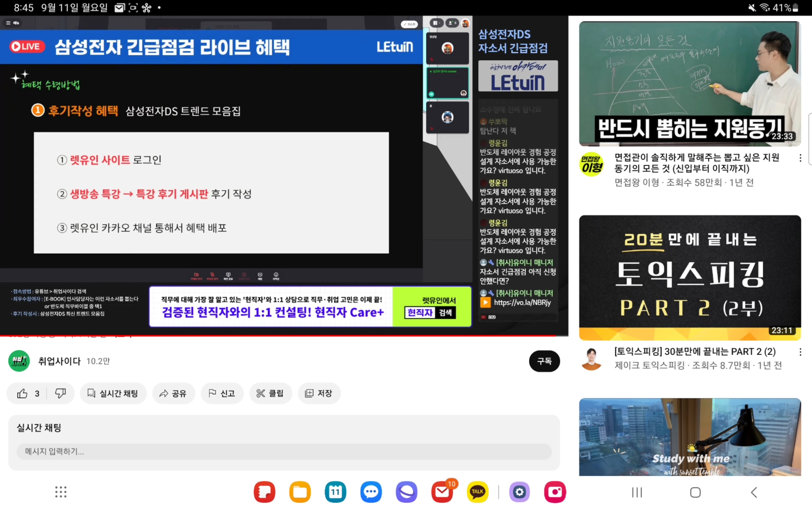Click the LEtuin academy logo panel
Image resolution: width=812 pixels, height=508 pixels.
(x=518, y=76)
